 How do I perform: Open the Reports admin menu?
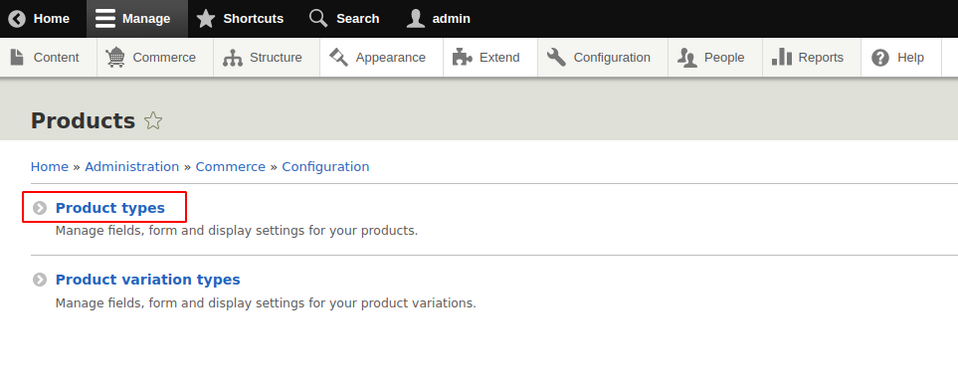click(x=811, y=57)
